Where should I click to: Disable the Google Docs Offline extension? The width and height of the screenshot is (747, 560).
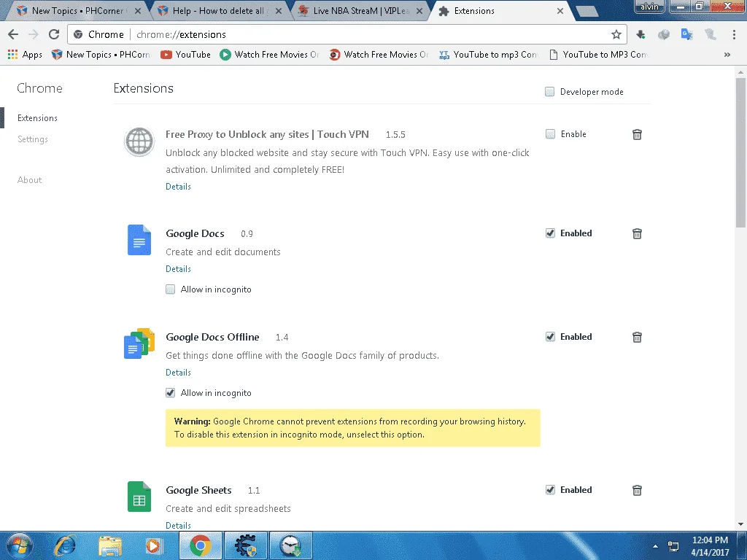(550, 337)
